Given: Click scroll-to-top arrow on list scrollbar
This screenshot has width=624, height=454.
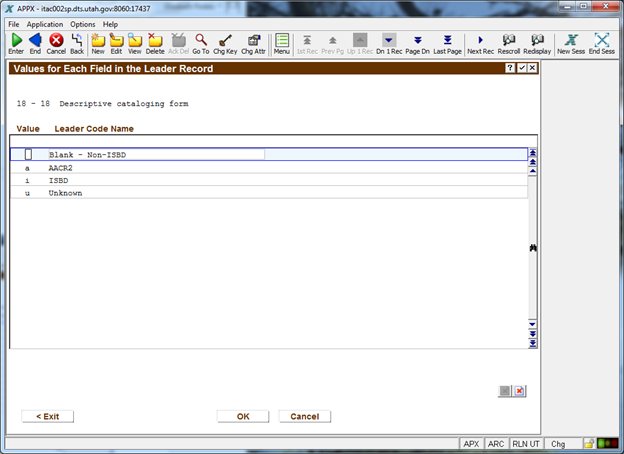Looking at the screenshot, I should click(x=532, y=153).
